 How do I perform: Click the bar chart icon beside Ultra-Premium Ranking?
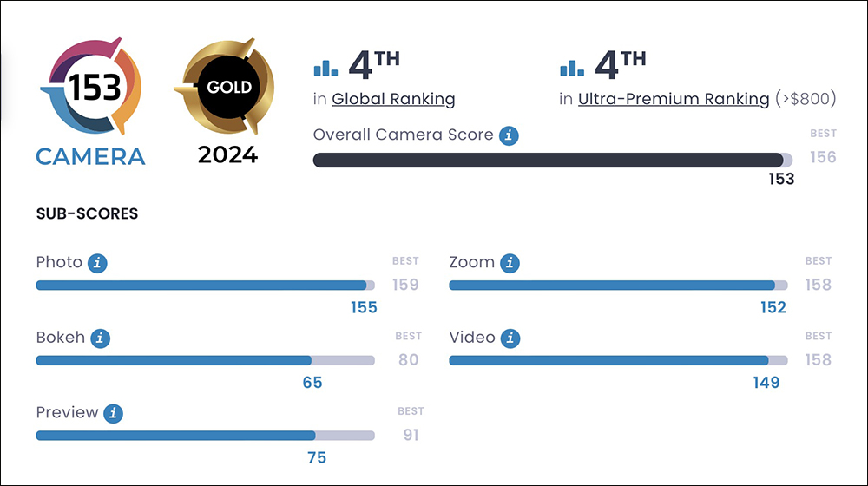572,68
